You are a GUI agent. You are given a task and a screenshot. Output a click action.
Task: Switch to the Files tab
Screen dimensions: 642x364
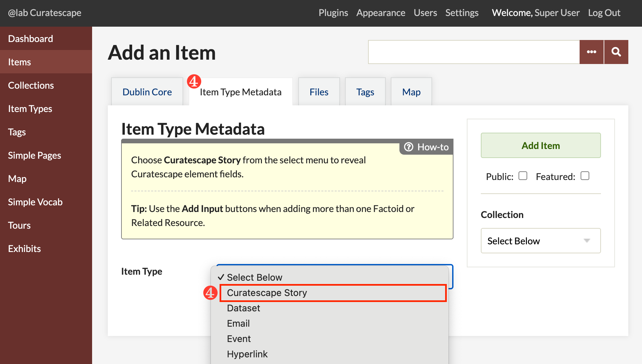319,92
